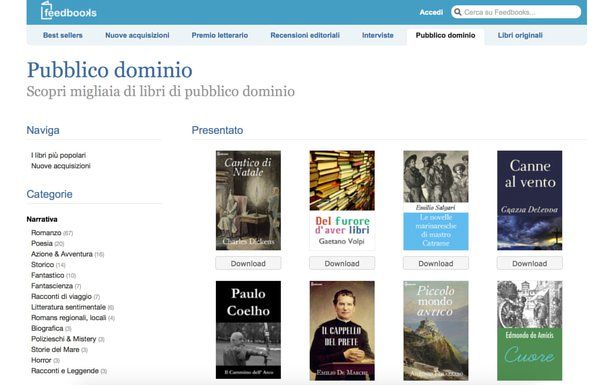This screenshot has height=385, width=610.
Task: Open I libri più popolari link
Action: coord(58,155)
